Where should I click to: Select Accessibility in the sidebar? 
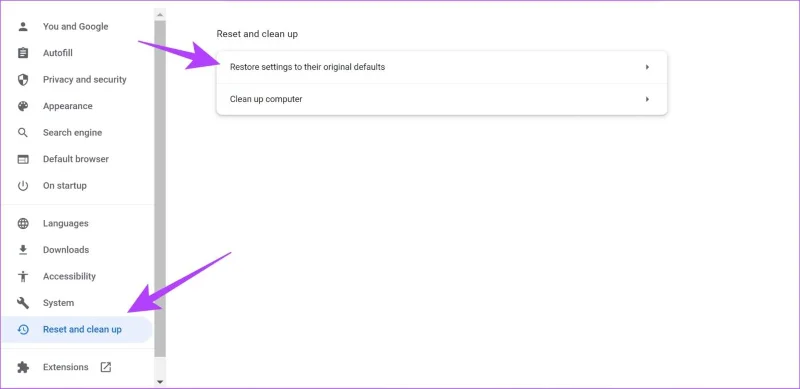coord(69,277)
